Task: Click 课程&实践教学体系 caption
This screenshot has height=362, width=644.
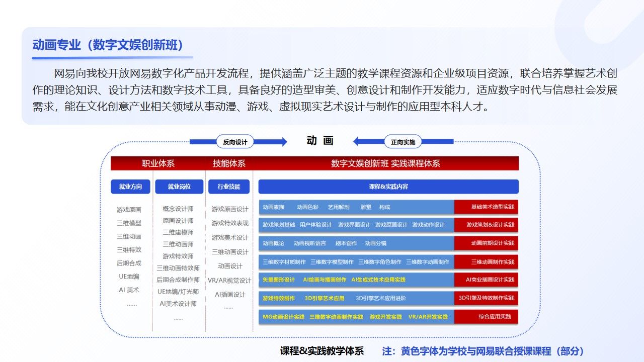Action: pos(322,351)
